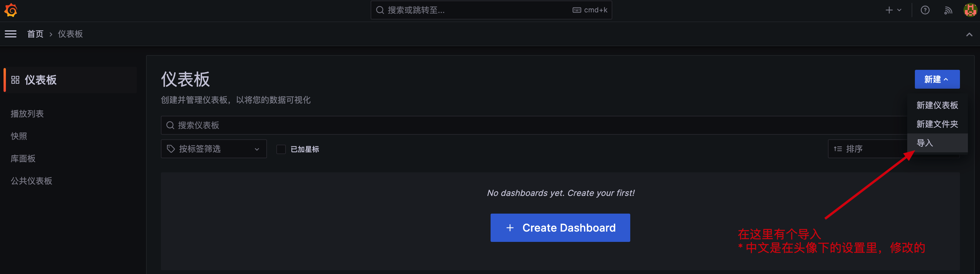Select 仪表板 in the side navigation
This screenshot has height=274, width=980.
[x=70, y=80]
